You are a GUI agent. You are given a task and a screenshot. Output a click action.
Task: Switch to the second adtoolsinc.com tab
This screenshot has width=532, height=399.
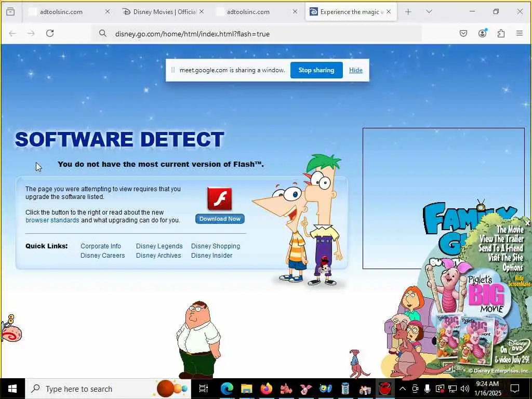257,12
